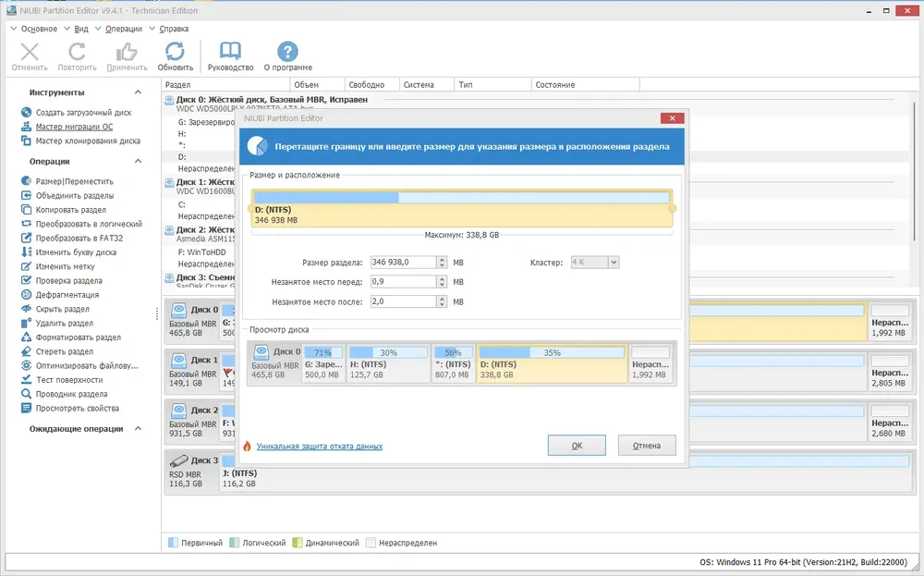Select D: (NTFS) 338,8 GB in dialog preview
The height and width of the screenshot is (576, 924).
(x=553, y=363)
